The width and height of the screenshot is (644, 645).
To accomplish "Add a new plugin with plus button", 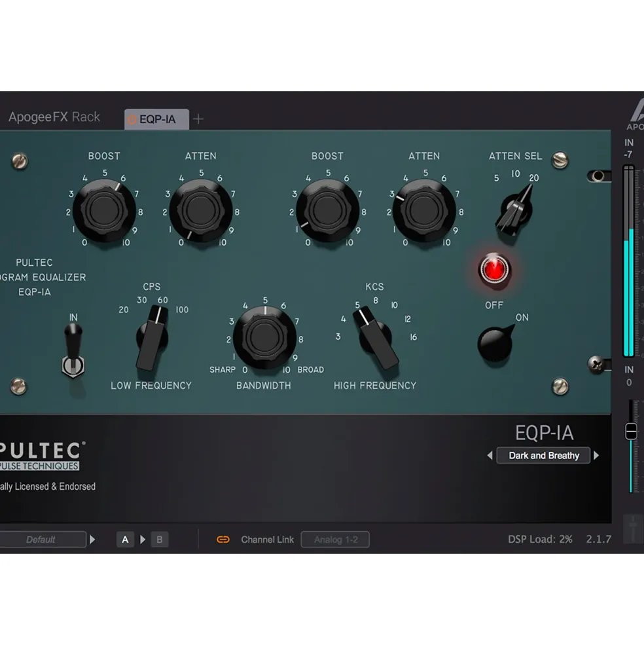I will pos(198,119).
